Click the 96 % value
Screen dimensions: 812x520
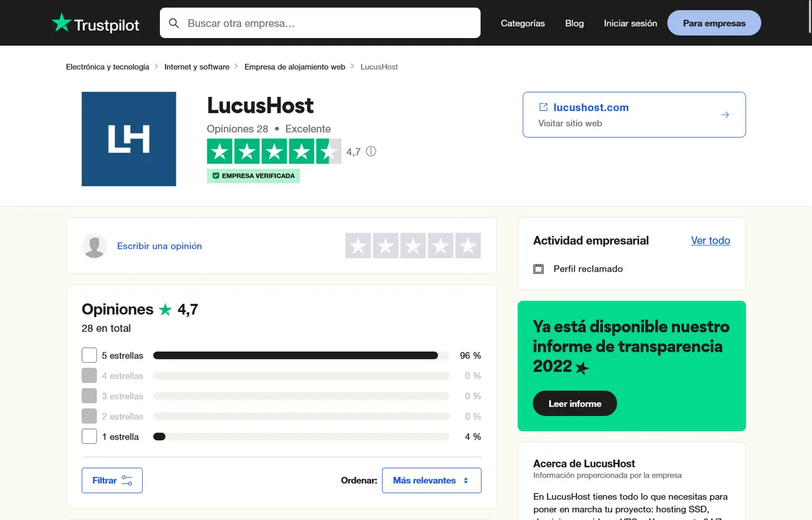click(471, 356)
